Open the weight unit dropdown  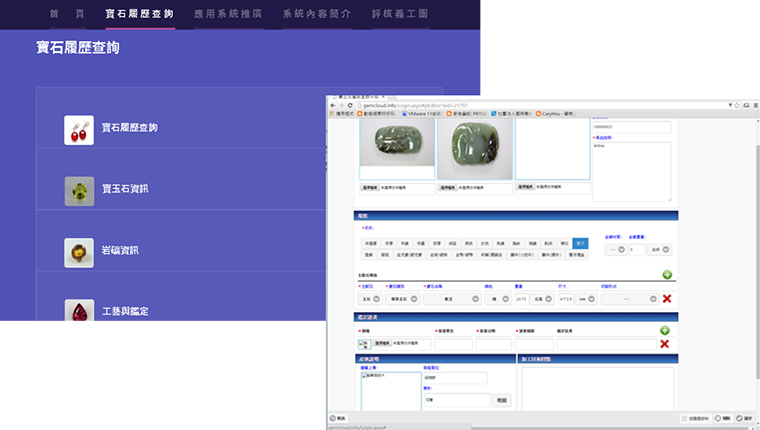pyautogui.click(x=542, y=299)
